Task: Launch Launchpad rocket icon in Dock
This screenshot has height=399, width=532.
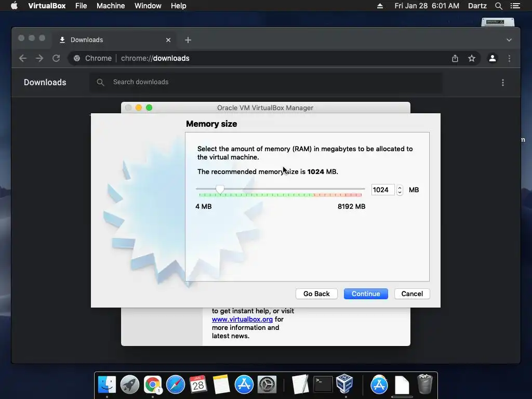Action: 130,385
